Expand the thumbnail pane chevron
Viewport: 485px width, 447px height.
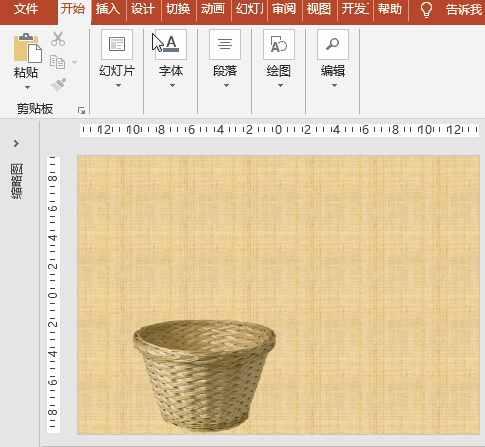point(16,143)
